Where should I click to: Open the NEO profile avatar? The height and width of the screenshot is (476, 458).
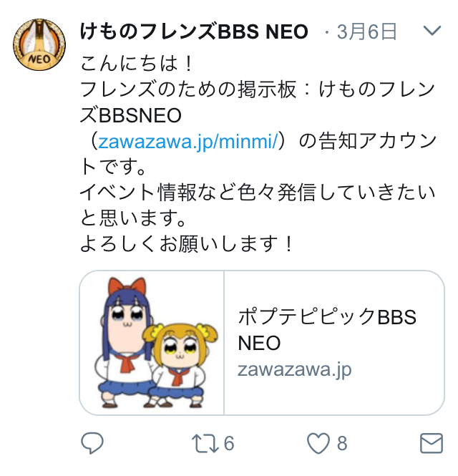click(39, 44)
